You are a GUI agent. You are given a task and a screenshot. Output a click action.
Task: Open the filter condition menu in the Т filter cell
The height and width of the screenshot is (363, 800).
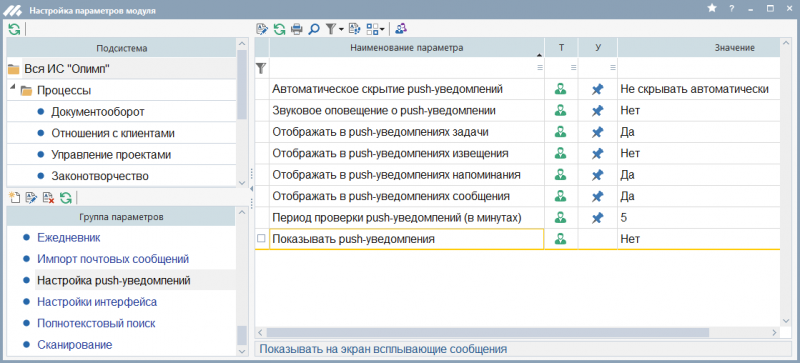point(573,67)
